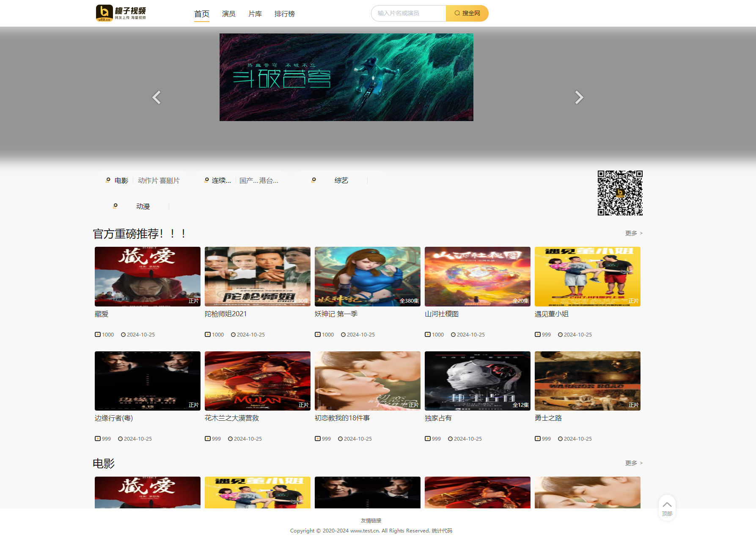Screen dimensions: 756x538
Task: Open the 演员 navigation tab
Action: (229, 14)
